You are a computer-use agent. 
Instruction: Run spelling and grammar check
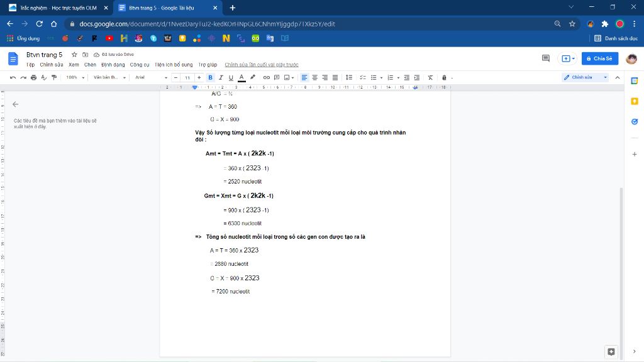(44, 77)
